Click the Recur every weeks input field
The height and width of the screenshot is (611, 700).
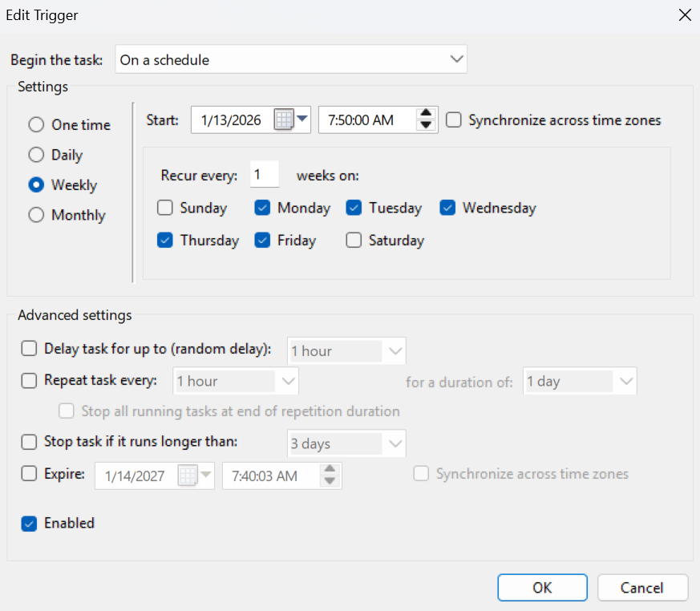coord(265,174)
